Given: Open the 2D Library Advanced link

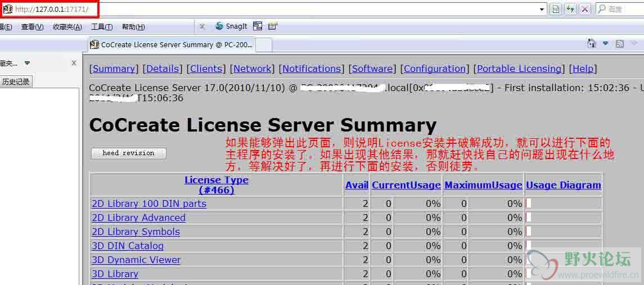Looking at the screenshot, I should tap(138, 218).
